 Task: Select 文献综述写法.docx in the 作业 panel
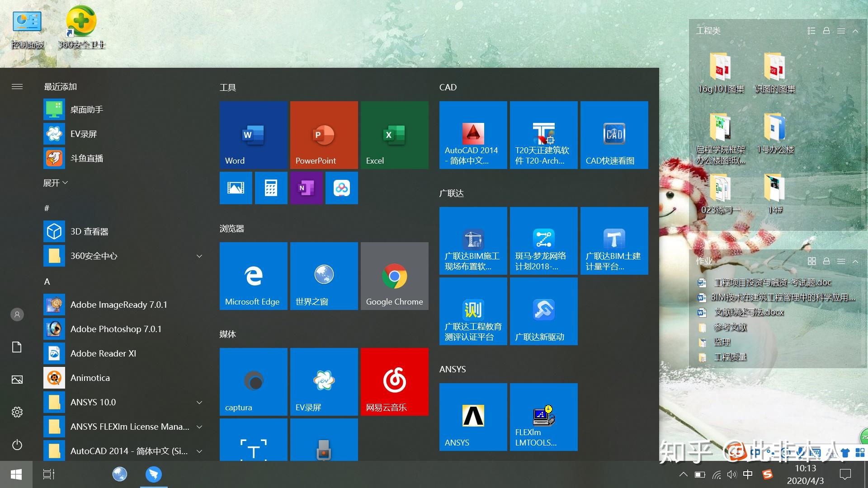pos(749,312)
